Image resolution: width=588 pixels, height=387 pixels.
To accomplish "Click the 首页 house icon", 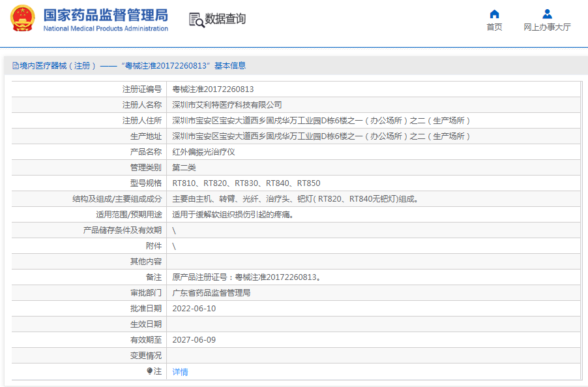I will pos(494,14).
